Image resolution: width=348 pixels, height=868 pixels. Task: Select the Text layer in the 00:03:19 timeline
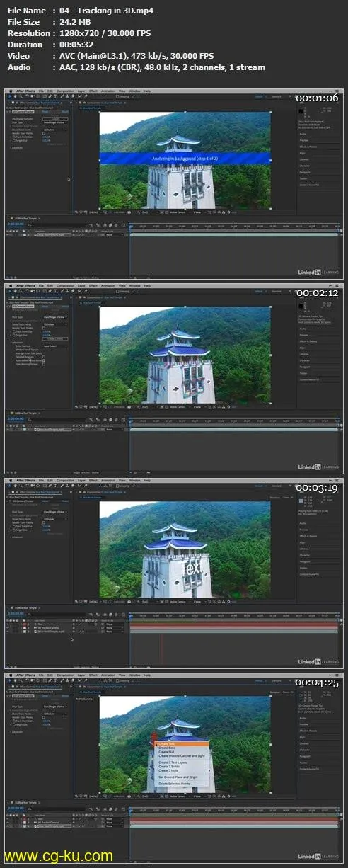39,624
